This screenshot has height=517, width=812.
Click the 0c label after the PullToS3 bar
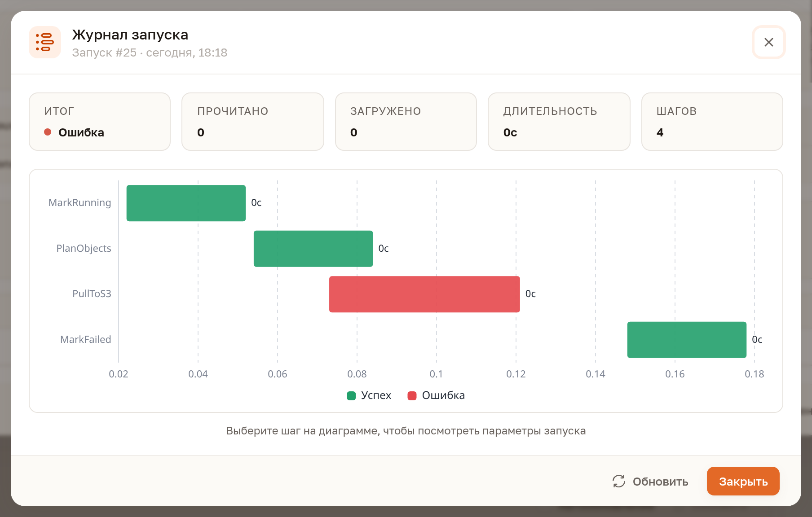click(530, 294)
